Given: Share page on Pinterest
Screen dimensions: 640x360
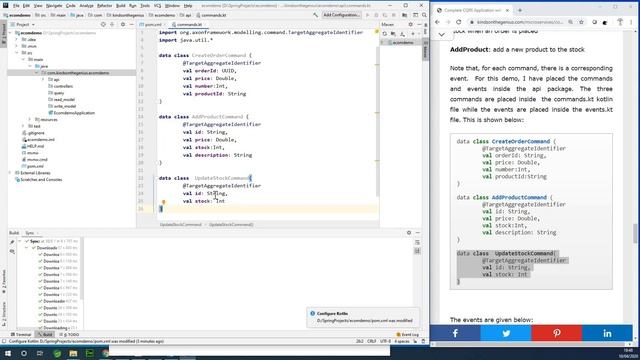Looking at the screenshot, I should click(x=557, y=333).
